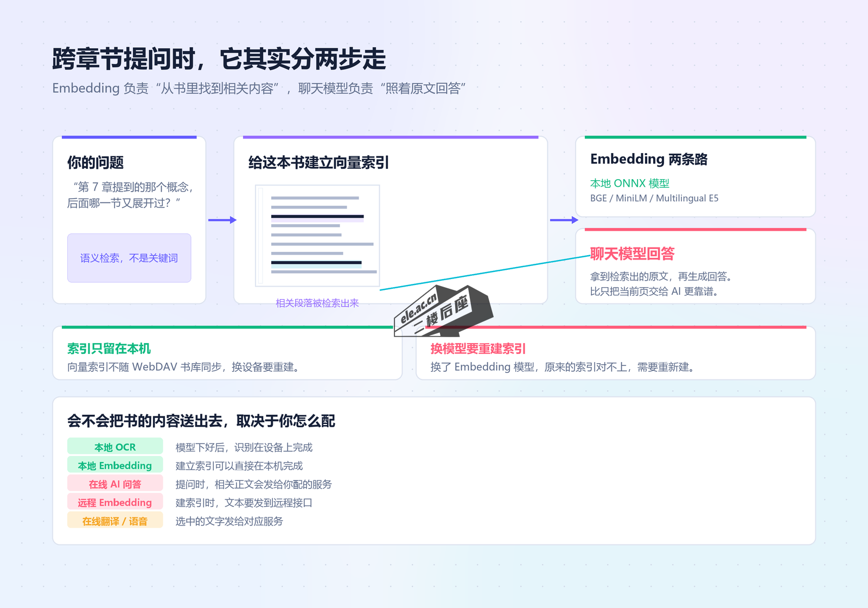Viewport: 868px width, 608px height.
Task: Click the line 拿到检索出的原文，再生成回答。
Action: [661, 276]
